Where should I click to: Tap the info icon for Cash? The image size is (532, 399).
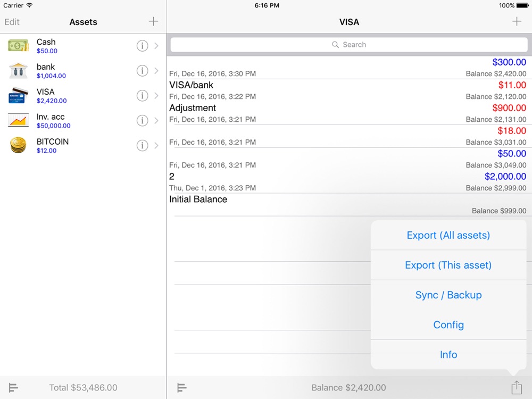point(142,46)
